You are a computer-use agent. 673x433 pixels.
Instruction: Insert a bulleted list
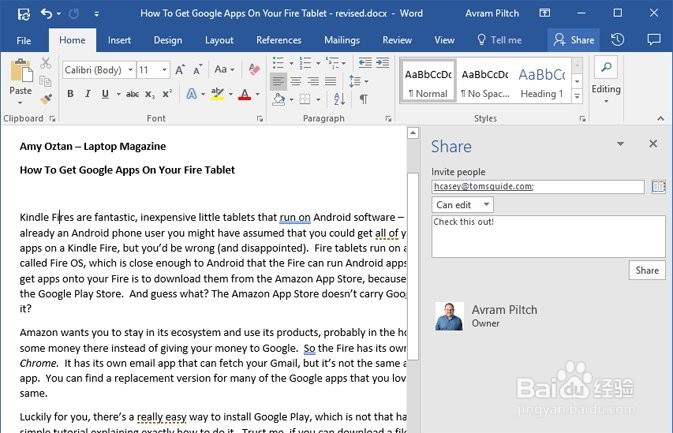pos(278,63)
